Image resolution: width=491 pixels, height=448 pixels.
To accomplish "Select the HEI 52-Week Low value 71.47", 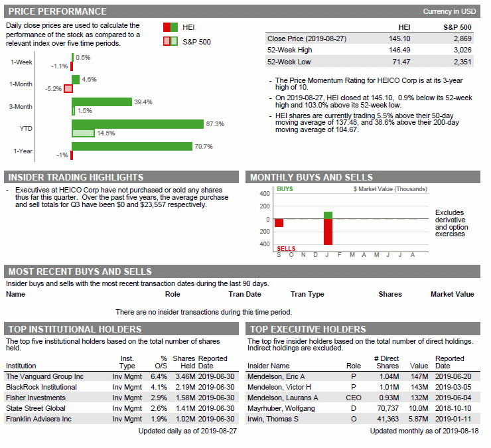I will point(401,62).
